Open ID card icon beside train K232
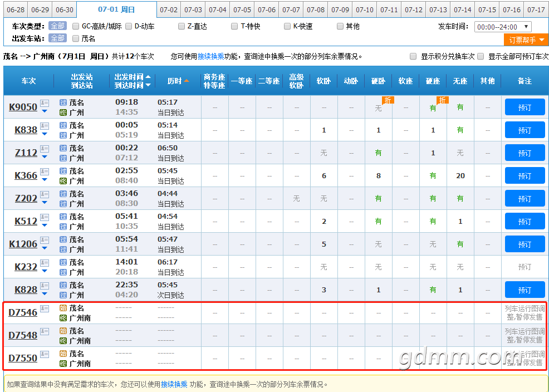This screenshot has height=392, width=549. pos(45,263)
